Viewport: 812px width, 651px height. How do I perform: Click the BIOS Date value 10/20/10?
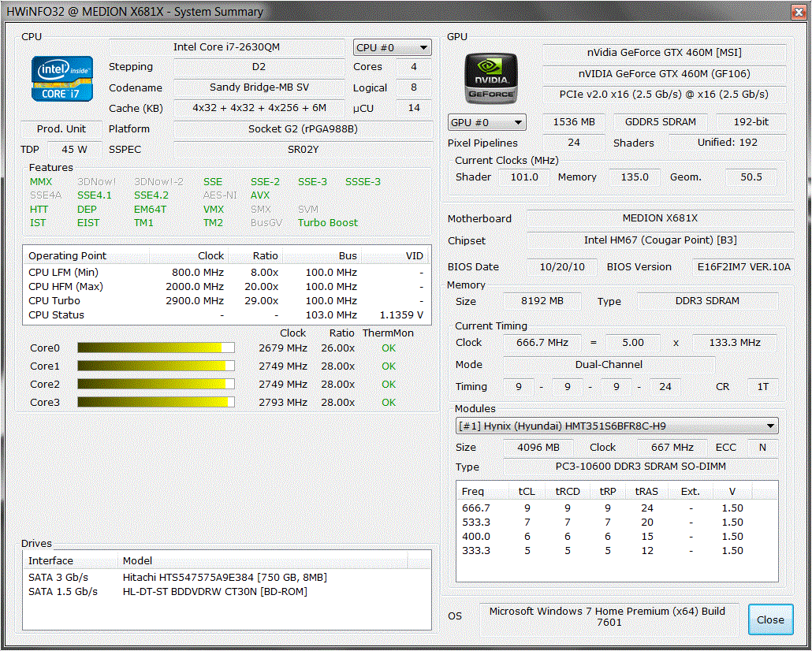(x=562, y=266)
